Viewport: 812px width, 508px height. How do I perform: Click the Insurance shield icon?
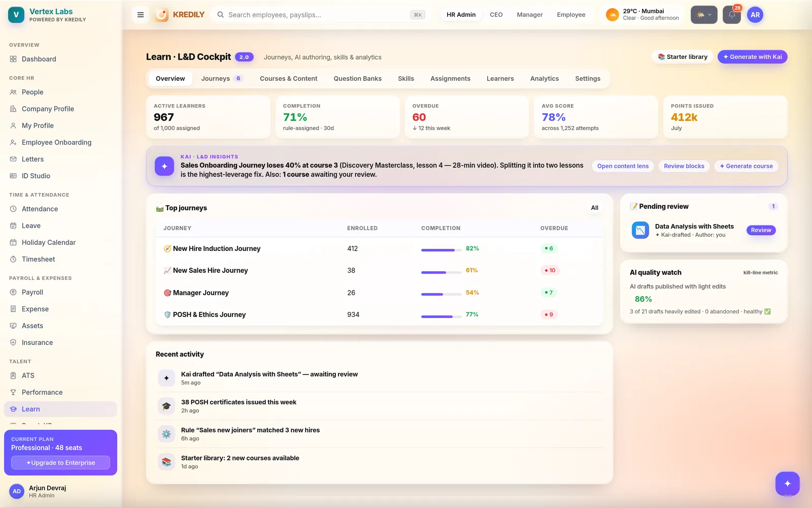coord(13,342)
